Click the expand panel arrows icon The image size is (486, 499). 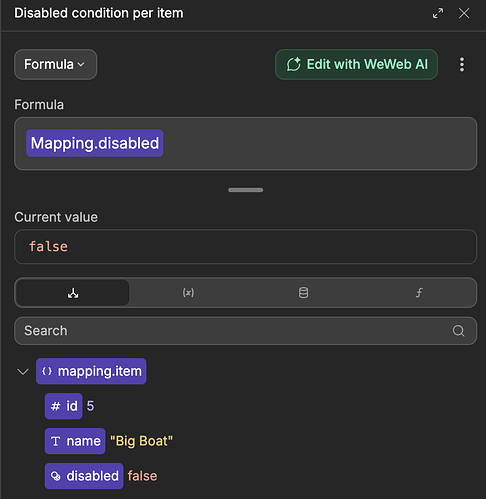pos(438,13)
